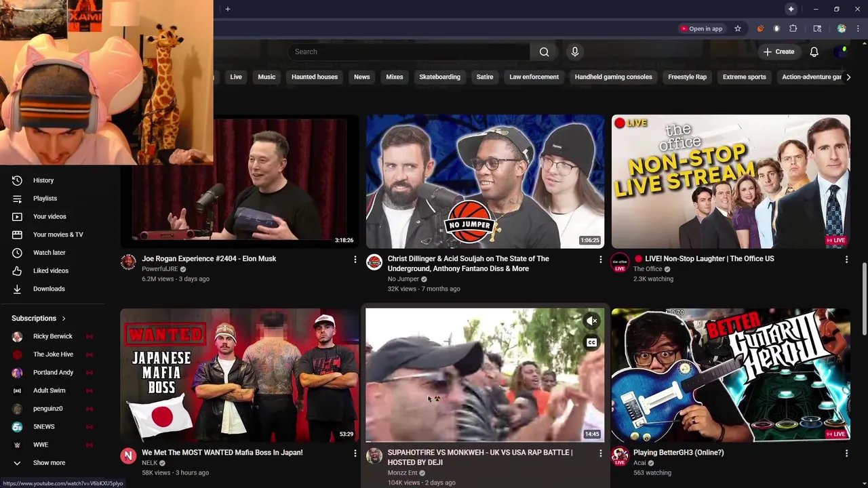
Task: Open Monzz Ent channel avatar
Action: (x=374, y=456)
